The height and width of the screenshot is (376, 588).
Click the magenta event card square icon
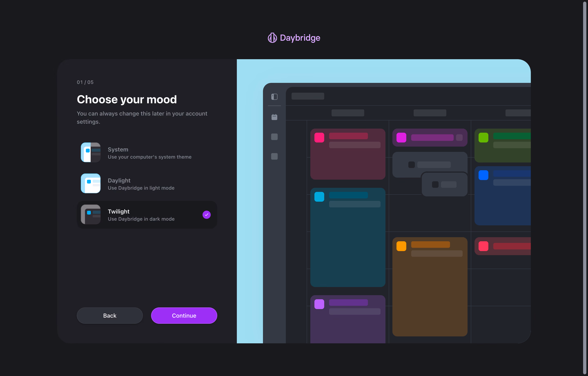coord(401,137)
